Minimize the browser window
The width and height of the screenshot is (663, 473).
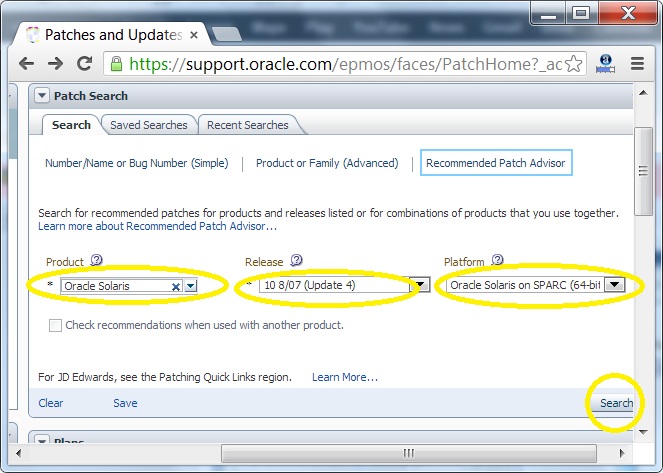pyautogui.click(x=549, y=14)
